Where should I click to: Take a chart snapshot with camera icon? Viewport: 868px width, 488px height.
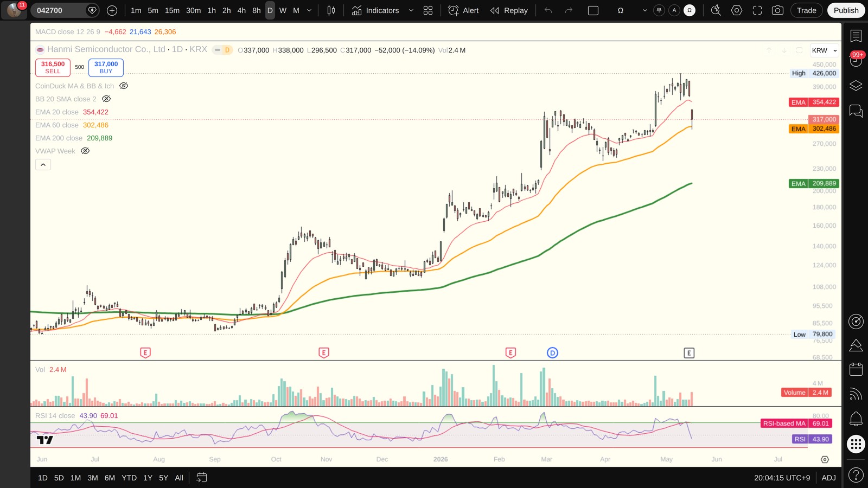tap(777, 10)
